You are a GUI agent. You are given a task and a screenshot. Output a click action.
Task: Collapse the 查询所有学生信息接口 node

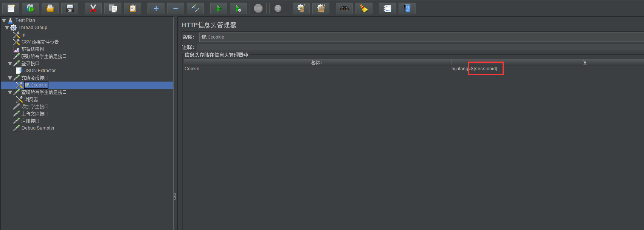point(10,92)
